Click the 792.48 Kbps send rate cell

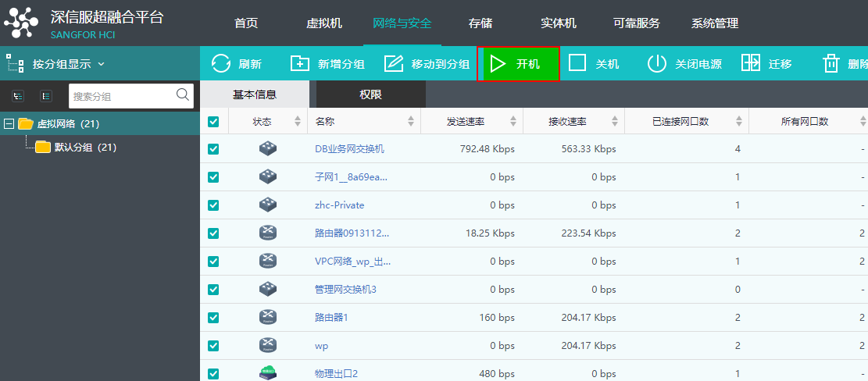point(488,149)
